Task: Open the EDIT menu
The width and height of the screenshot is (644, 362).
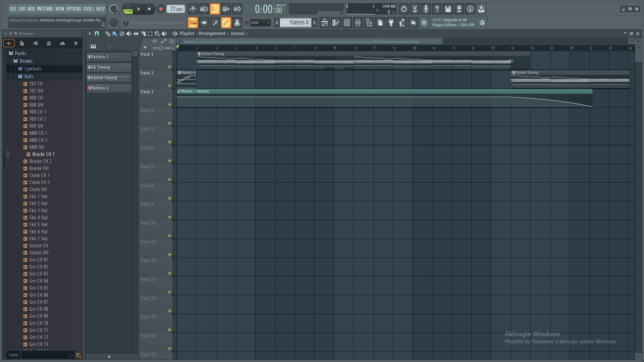Action: tap(22, 9)
